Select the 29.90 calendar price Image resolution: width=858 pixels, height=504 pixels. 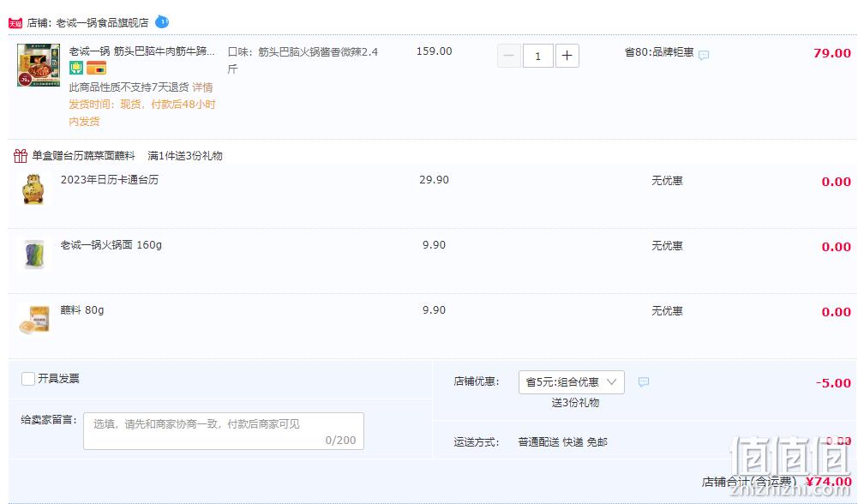[x=434, y=180]
